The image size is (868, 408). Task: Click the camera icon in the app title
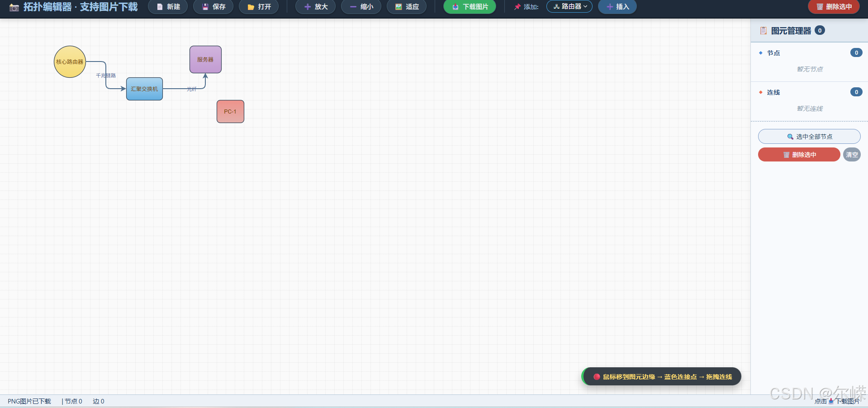[14, 7]
